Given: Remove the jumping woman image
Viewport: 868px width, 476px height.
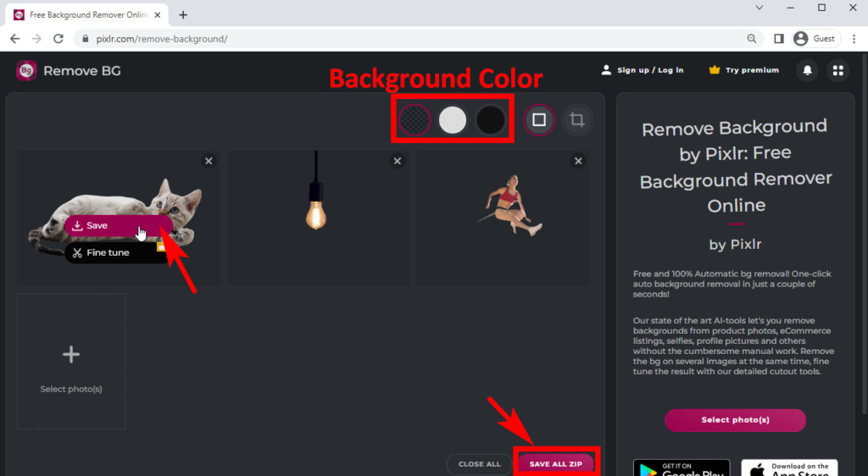Looking at the screenshot, I should pos(578,161).
